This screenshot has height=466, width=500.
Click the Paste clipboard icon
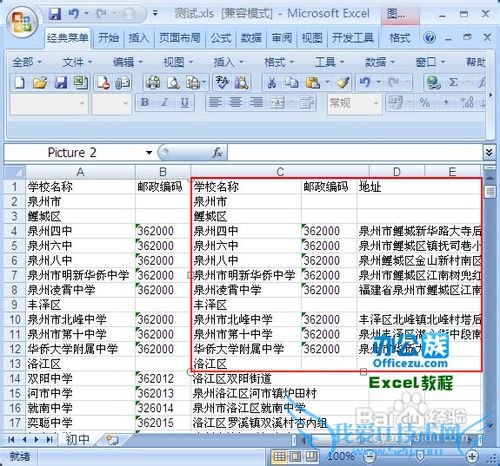[x=313, y=83]
